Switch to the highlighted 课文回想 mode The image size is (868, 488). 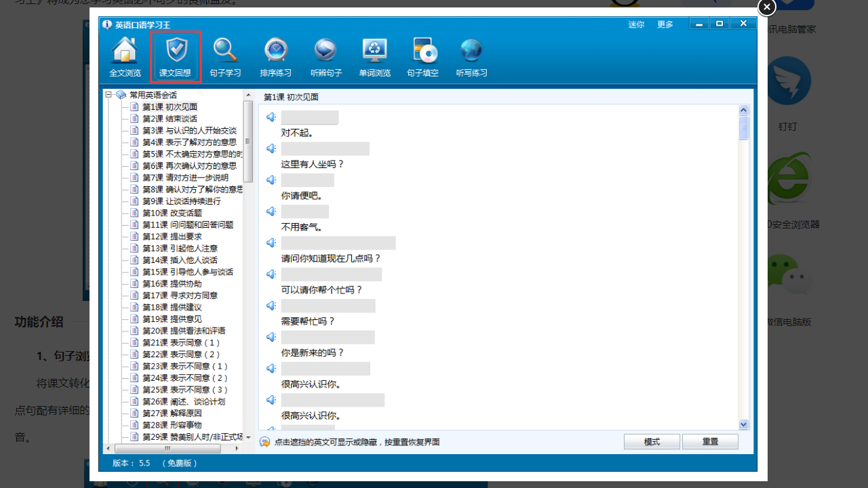pyautogui.click(x=176, y=57)
